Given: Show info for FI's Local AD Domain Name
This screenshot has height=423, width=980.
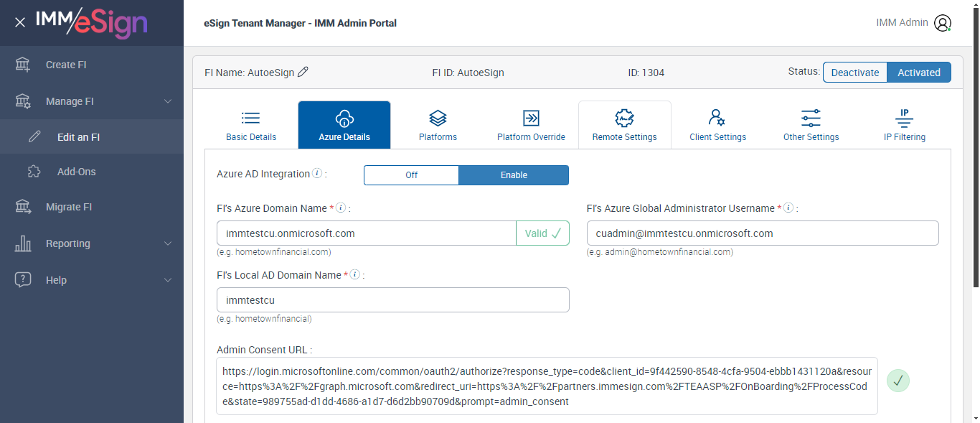Looking at the screenshot, I should (354, 275).
